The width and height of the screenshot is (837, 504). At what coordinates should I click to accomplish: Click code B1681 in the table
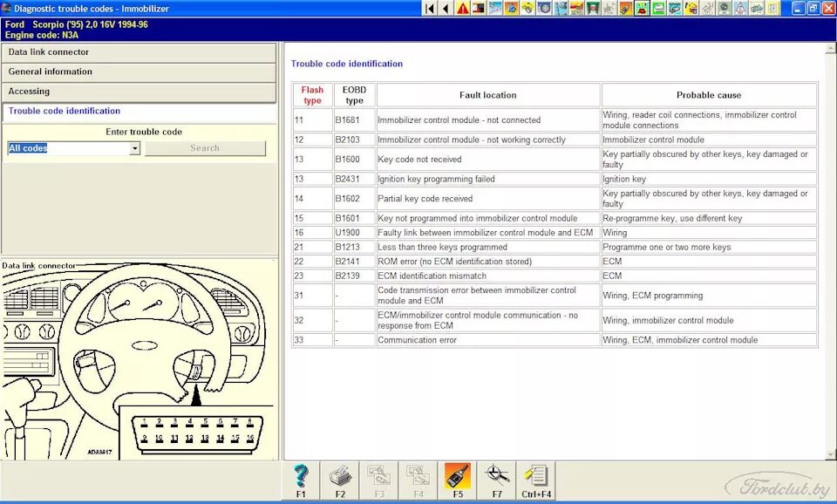pos(348,120)
